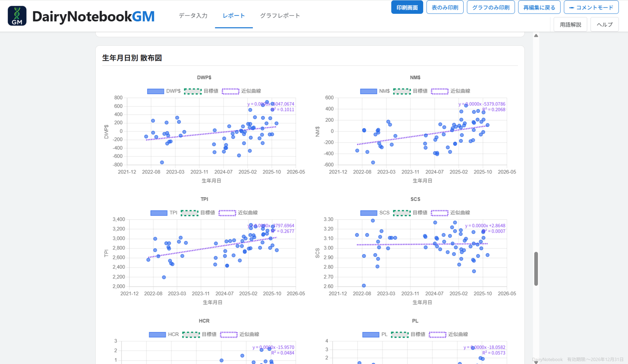The image size is (628, 364).
Task: Click the scrollbar up arrow
Action: 536,36
